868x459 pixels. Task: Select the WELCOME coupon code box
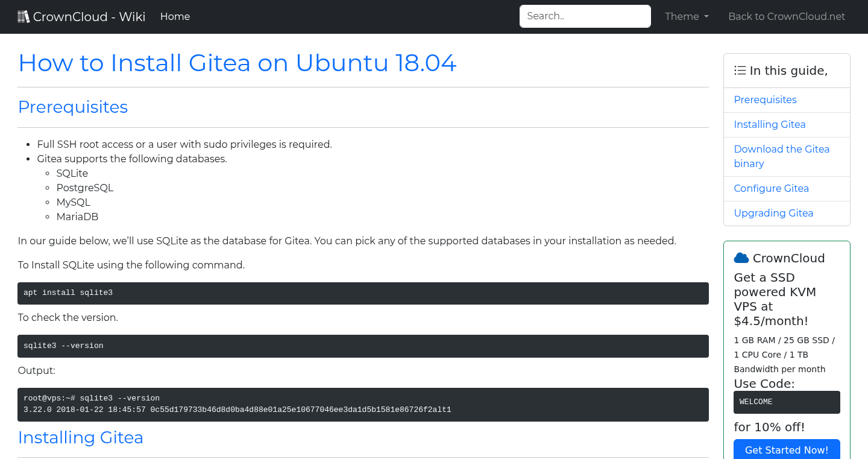pos(787,402)
